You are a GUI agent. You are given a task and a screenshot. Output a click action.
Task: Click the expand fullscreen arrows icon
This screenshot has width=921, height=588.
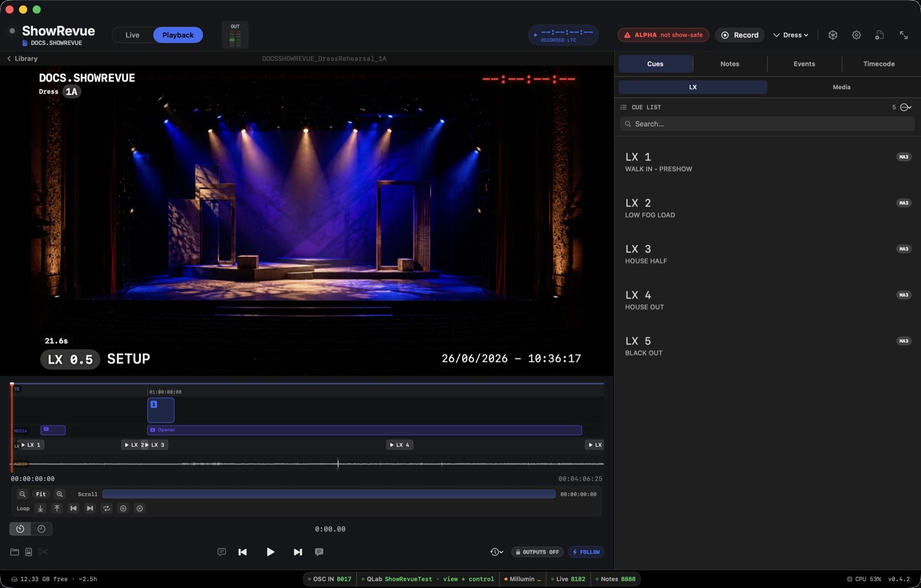[x=904, y=35]
